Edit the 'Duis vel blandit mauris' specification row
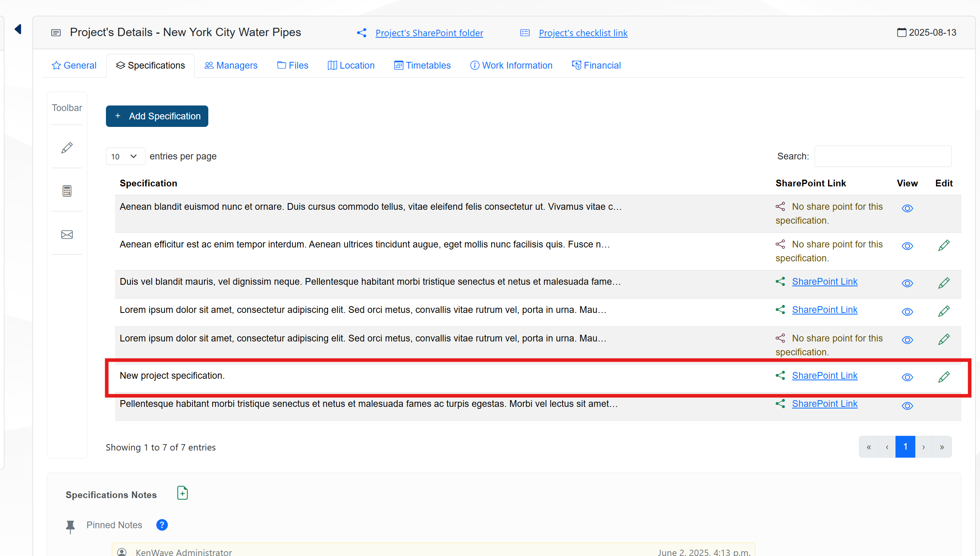Image resolution: width=980 pixels, height=556 pixels. pos(943,283)
